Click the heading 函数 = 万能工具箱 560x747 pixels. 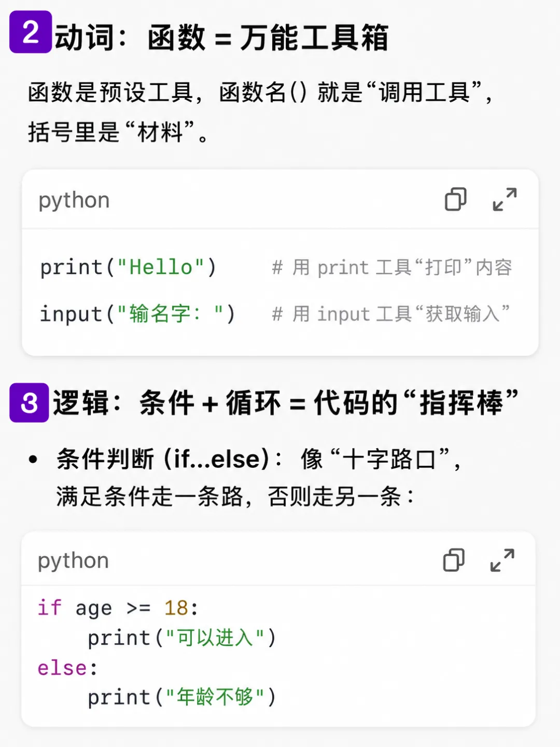click(x=268, y=38)
